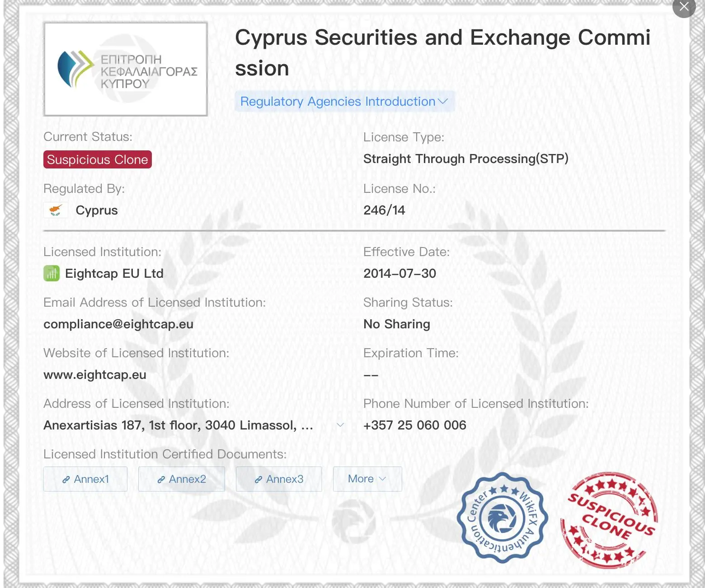Click the No Sharing status value
Image resolution: width=705 pixels, height=588 pixels.
pos(397,324)
